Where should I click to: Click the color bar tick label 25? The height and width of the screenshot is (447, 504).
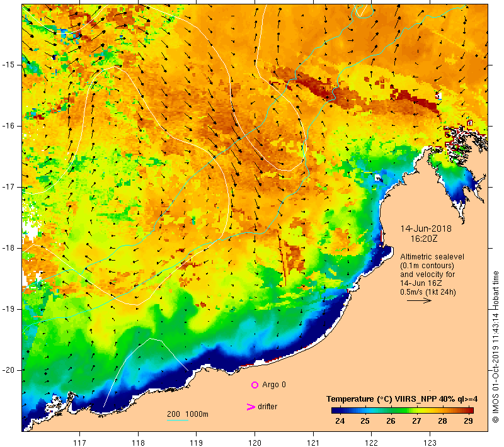365,421
